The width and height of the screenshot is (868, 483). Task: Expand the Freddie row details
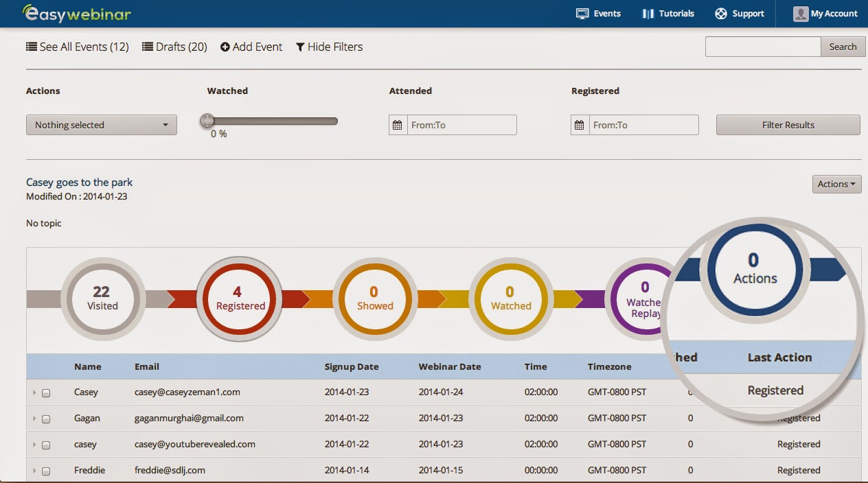click(34, 471)
